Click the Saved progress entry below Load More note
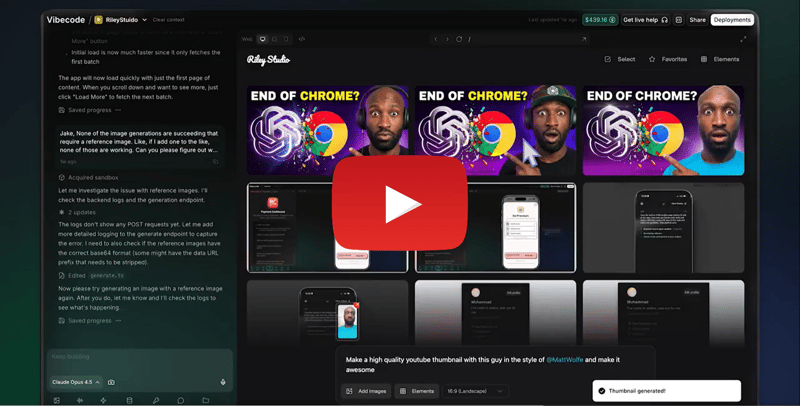800x406 pixels. pyautogui.click(x=85, y=110)
